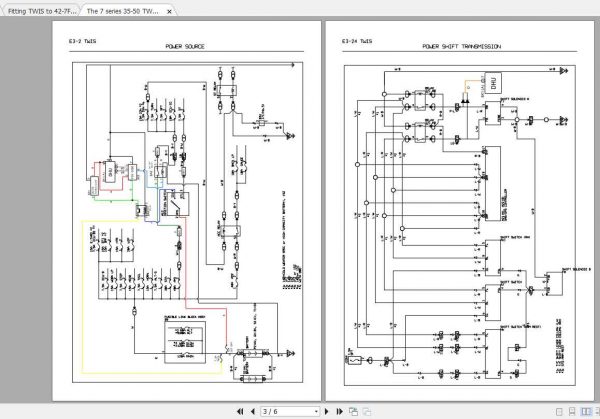Go to the next page
Screen dimensions: 600x419
[326, 411]
